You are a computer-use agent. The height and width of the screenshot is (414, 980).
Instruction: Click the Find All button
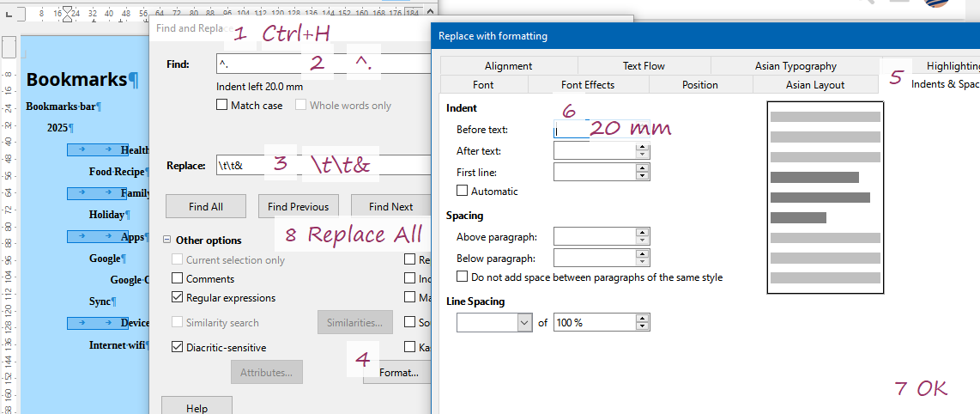click(x=206, y=207)
